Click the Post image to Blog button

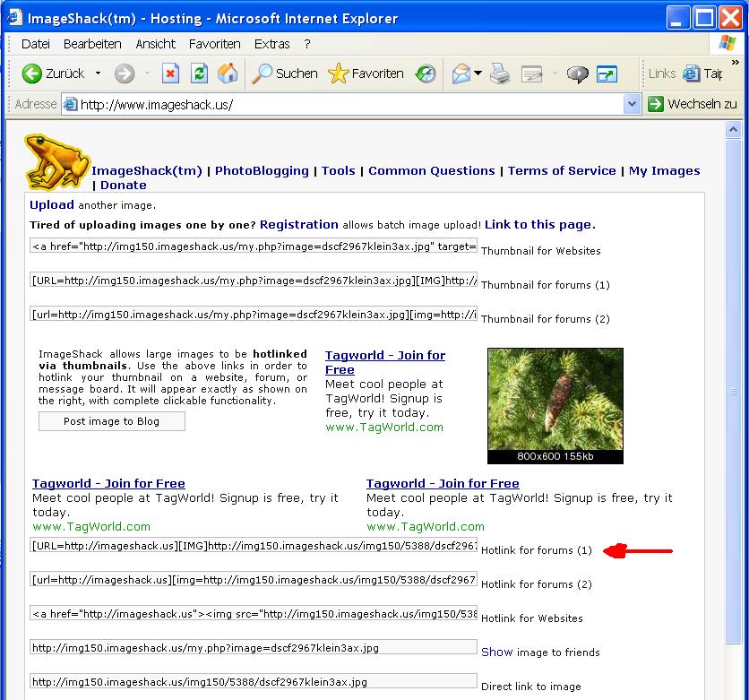(x=111, y=421)
